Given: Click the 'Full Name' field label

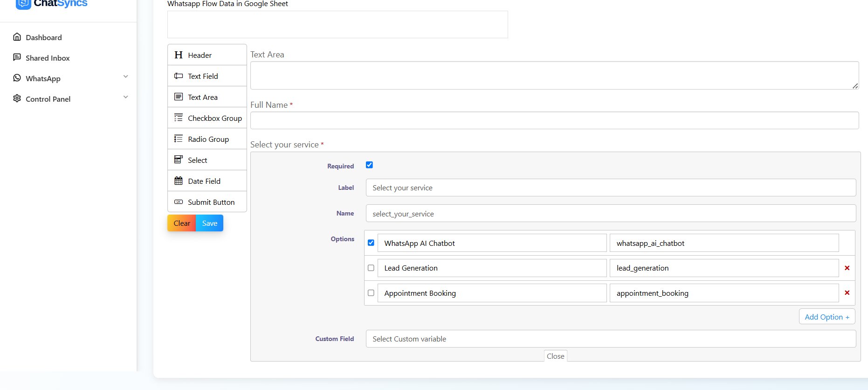Looking at the screenshot, I should (x=269, y=105).
